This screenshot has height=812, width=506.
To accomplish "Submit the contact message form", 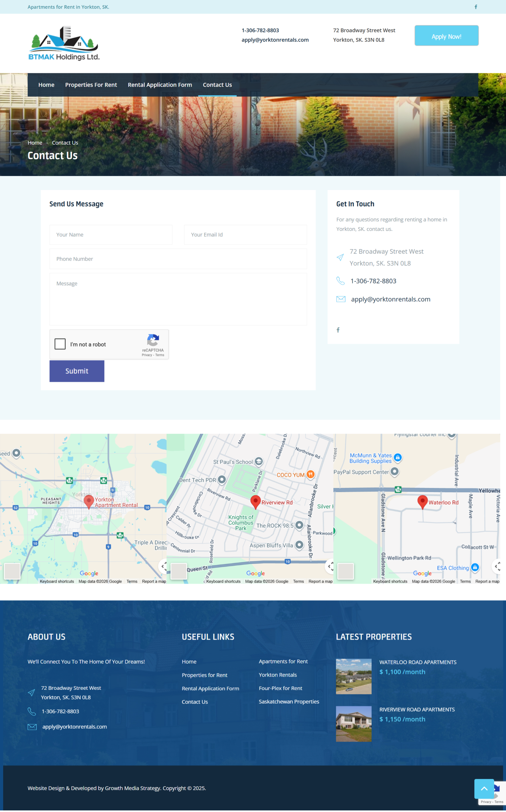I will point(77,371).
